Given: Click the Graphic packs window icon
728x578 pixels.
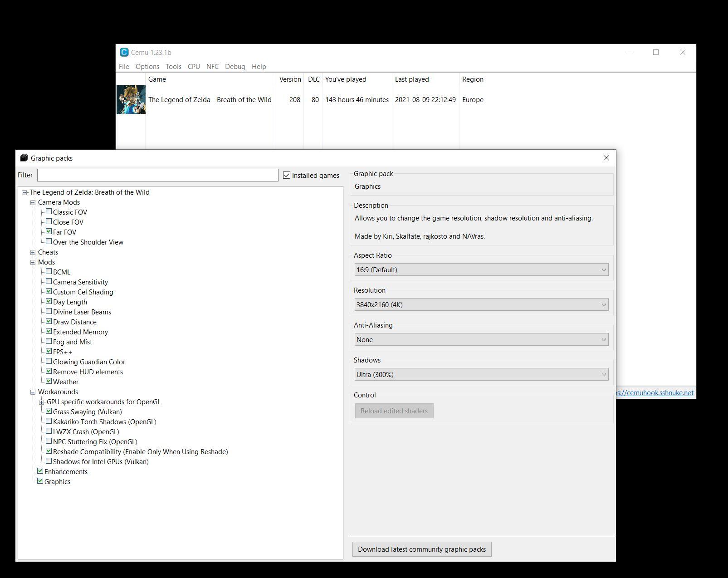Looking at the screenshot, I should [x=24, y=158].
